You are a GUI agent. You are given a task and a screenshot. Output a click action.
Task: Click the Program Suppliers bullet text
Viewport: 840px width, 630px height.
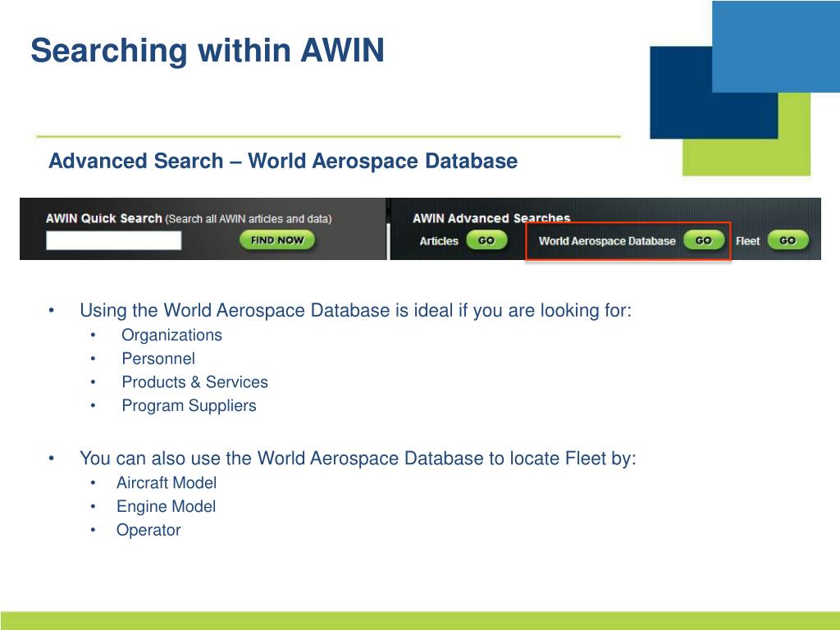pos(189,405)
